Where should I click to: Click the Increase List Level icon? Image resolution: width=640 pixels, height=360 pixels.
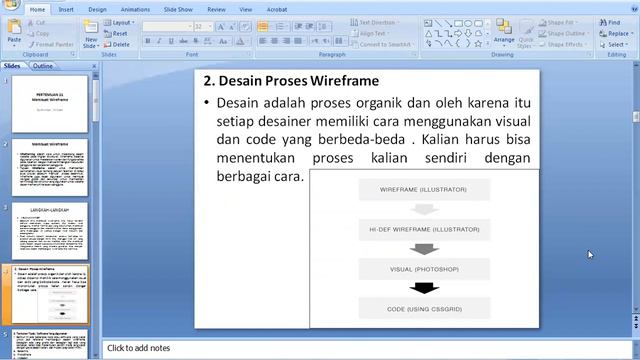(x=310, y=27)
